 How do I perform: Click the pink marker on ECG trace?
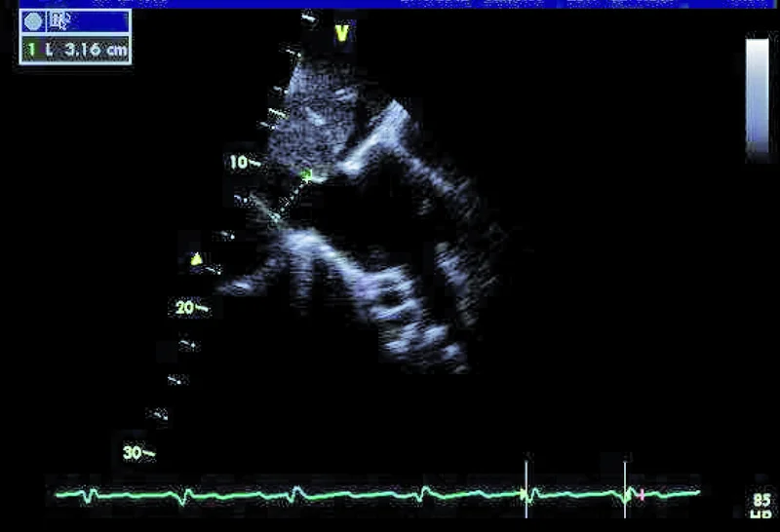click(x=642, y=495)
